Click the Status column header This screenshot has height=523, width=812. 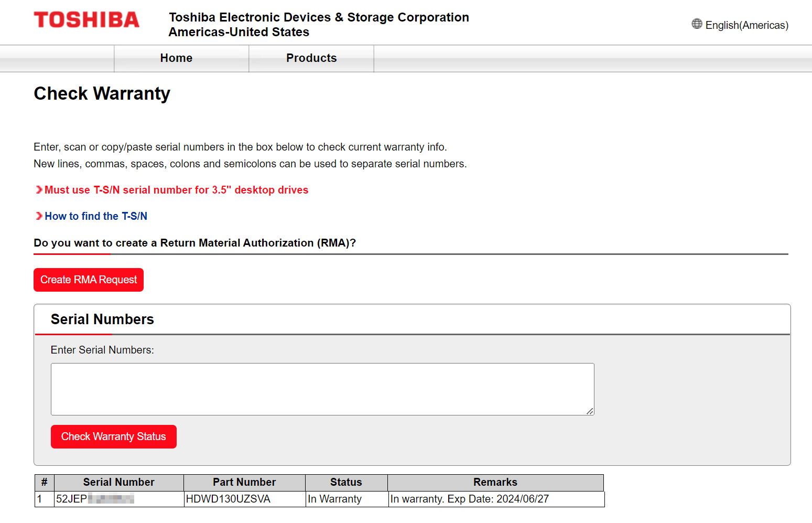point(346,483)
